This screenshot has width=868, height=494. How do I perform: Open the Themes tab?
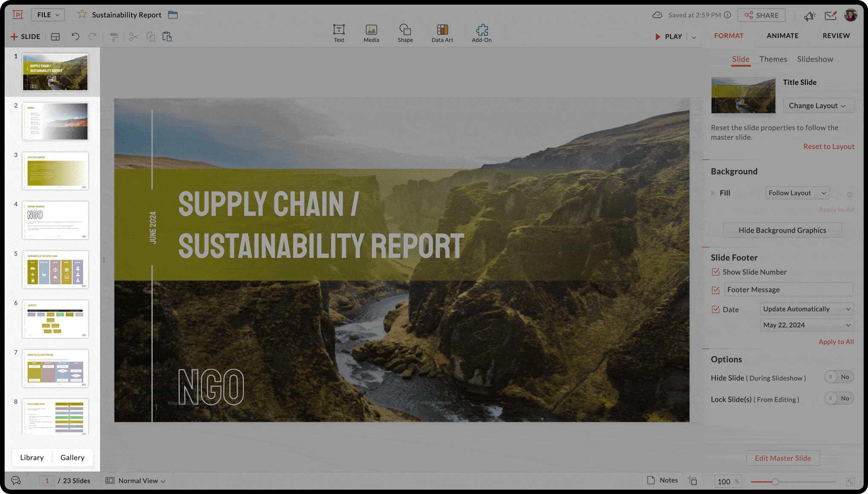click(773, 59)
